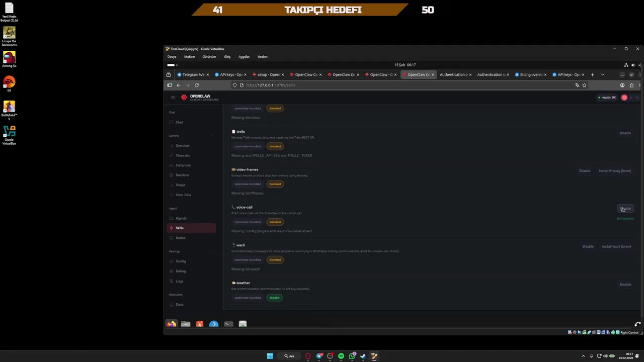Viewport: 644px width, 362px height.
Task: Open the Firefox icon in the VM dock
Action: click(172, 324)
